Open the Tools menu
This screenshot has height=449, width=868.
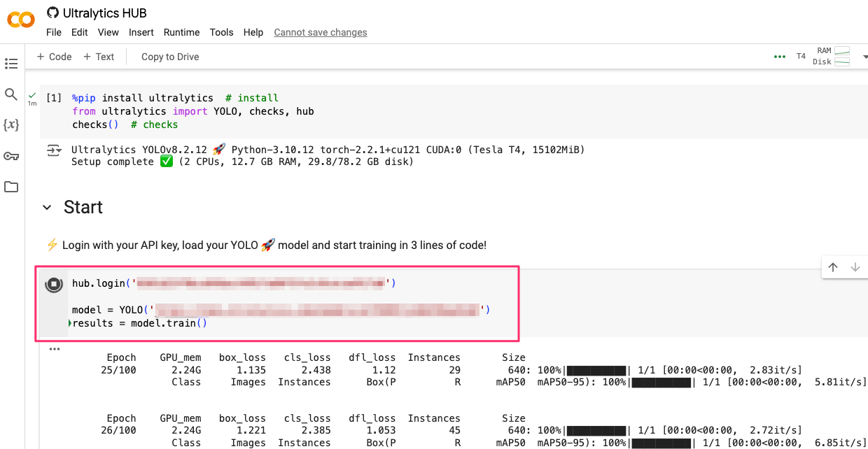(221, 32)
